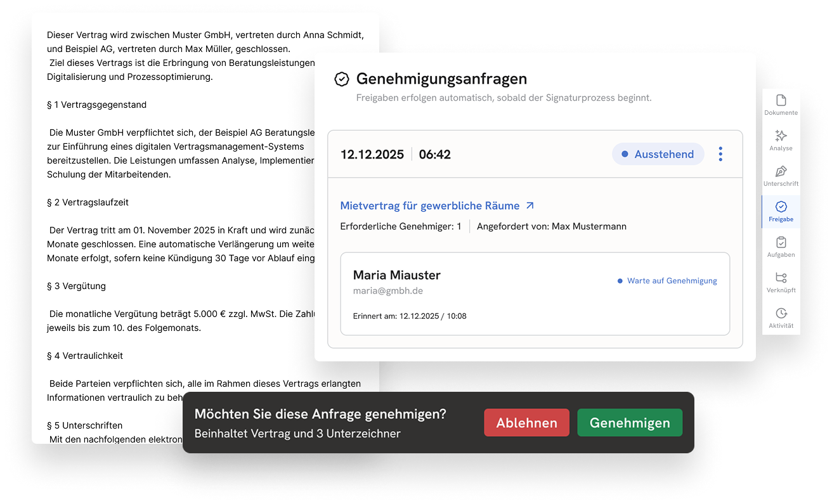This screenshot has height=504, width=832.
Task: Click the Genehmigungsanfragen header badge icon
Action: click(342, 79)
